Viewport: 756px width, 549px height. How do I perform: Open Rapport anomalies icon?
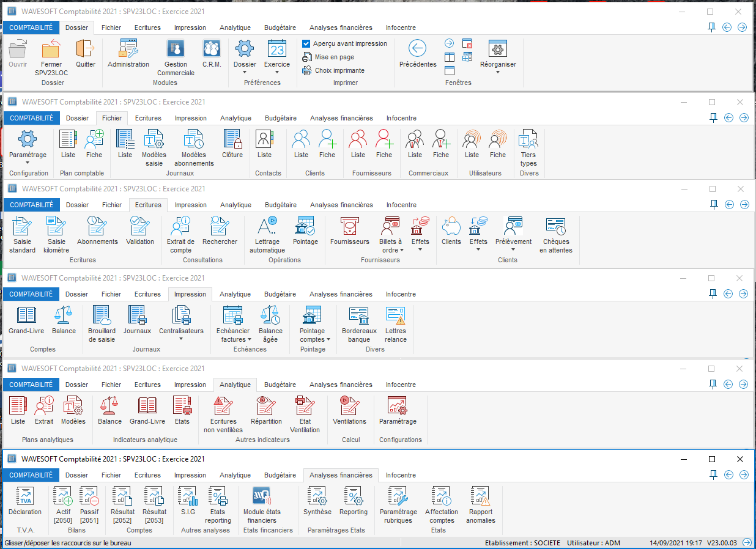[481, 496]
